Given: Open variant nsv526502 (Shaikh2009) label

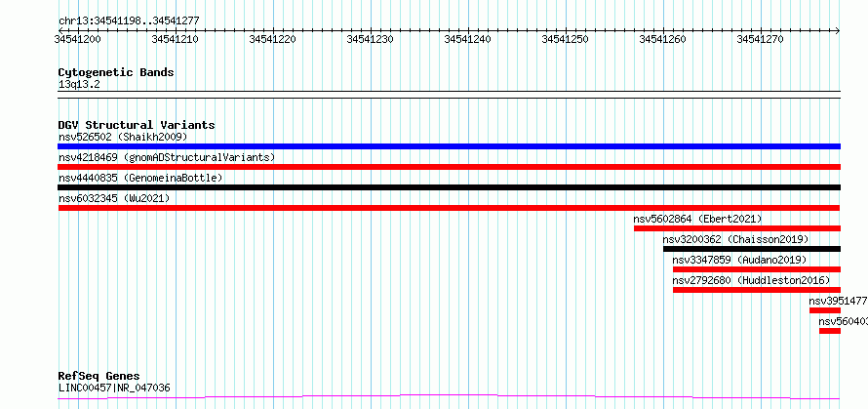Looking at the screenshot, I should pyautogui.click(x=123, y=137).
